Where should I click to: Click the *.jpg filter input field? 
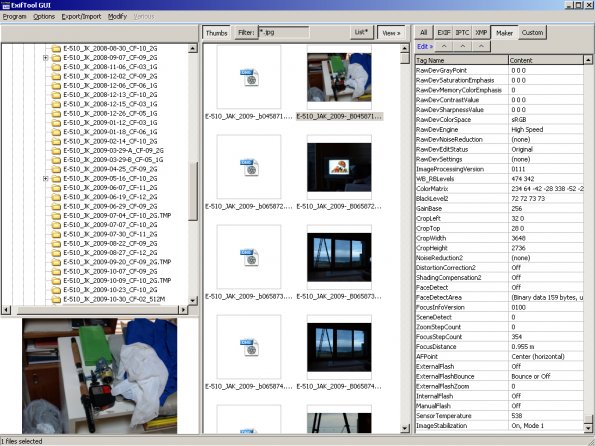pos(283,33)
